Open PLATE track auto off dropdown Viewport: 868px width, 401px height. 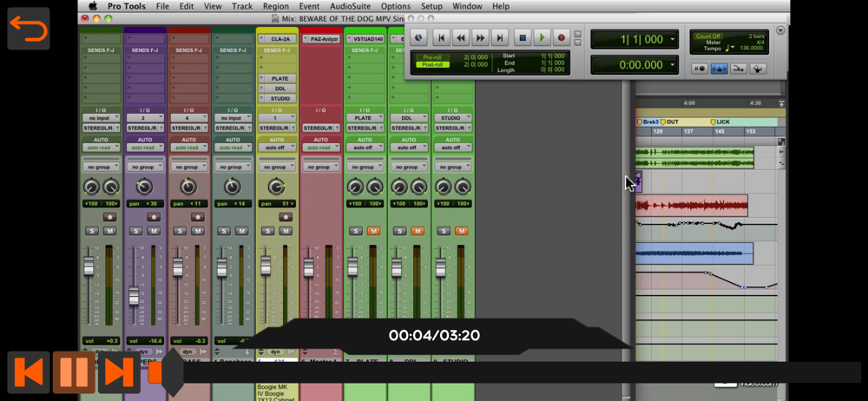coord(365,148)
